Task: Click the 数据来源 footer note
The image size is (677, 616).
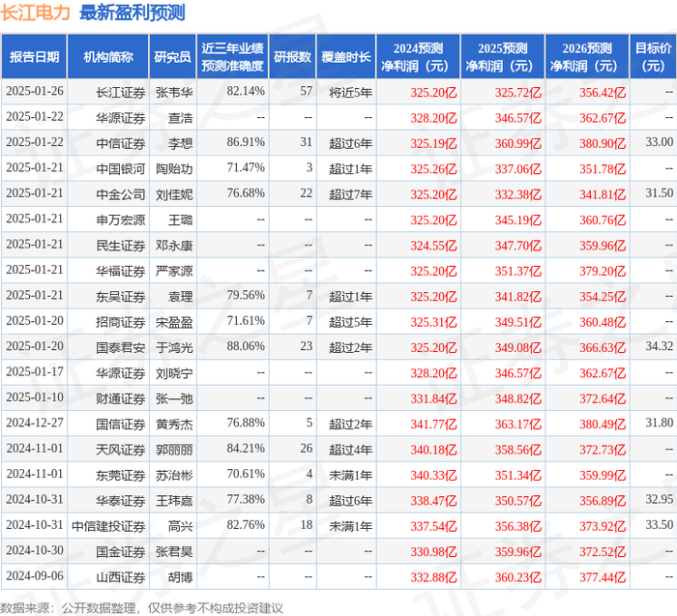Action: tap(141, 608)
